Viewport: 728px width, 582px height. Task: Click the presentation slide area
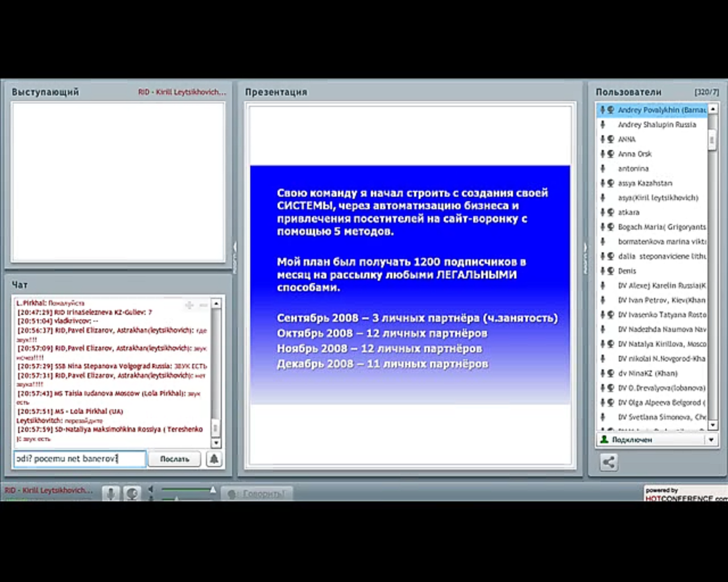pos(410,285)
